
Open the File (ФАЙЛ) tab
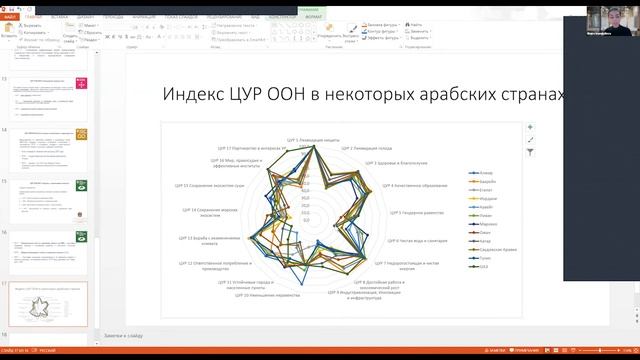(10, 17)
